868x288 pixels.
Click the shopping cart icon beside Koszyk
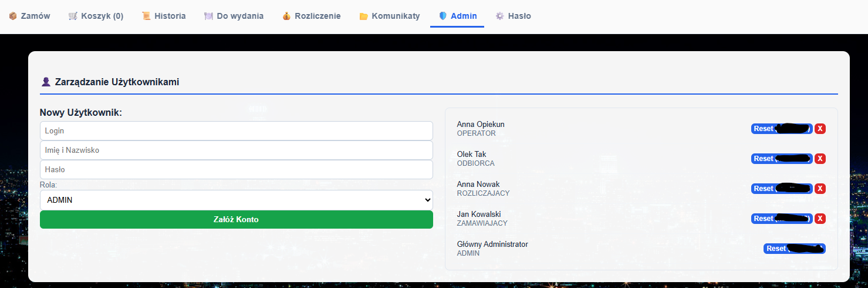[x=73, y=16]
